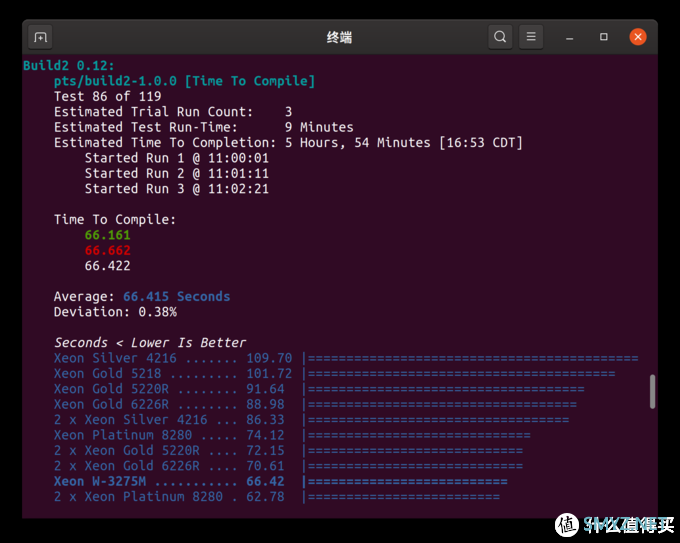Click the 'Test 86 of 119' line
The height and width of the screenshot is (543, 680).
tap(107, 96)
